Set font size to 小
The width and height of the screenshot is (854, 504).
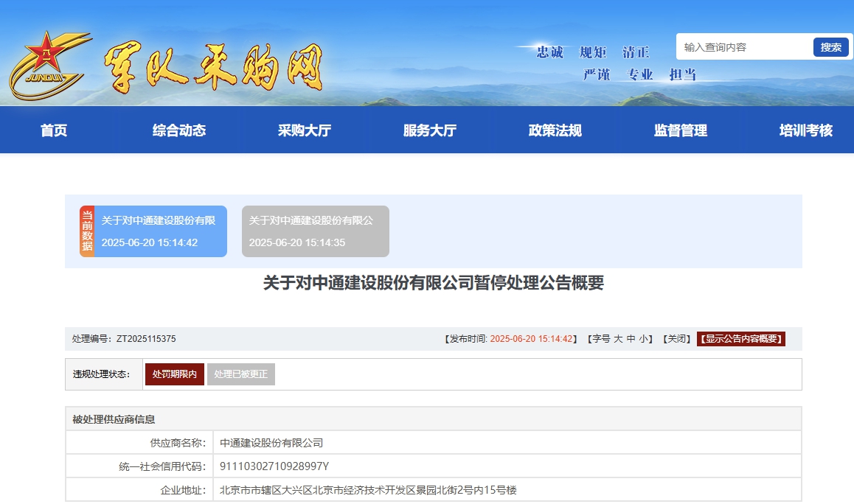(643, 338)
